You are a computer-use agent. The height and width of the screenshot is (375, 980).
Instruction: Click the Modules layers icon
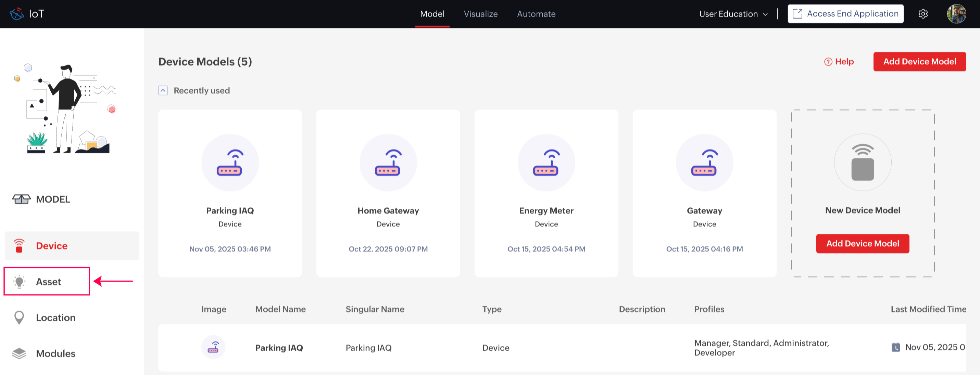(19, 353)
